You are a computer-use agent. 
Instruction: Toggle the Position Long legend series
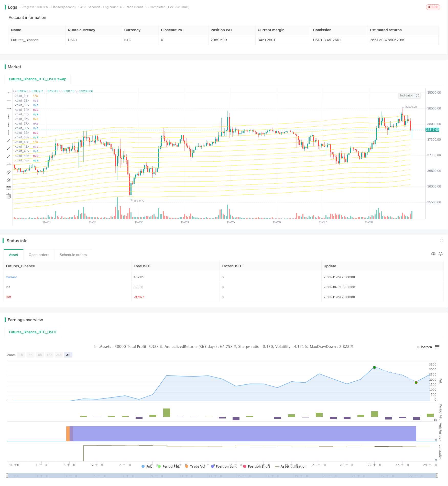point(224,466)
